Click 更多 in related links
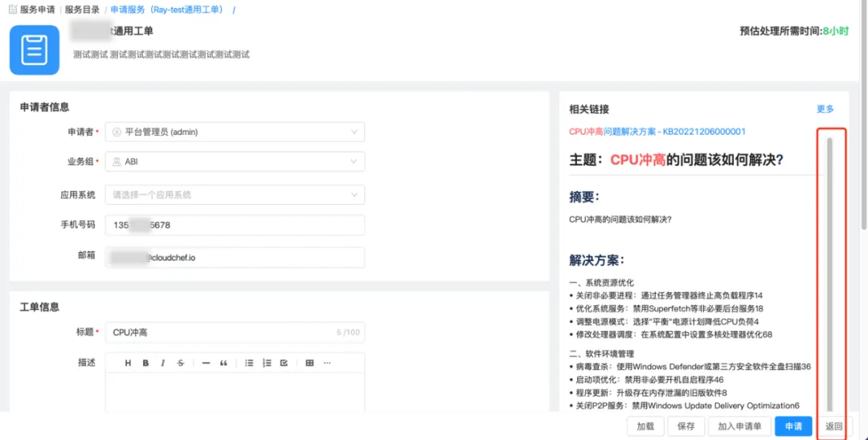Screen dimensions: 868x440 [x=825, y=109]
